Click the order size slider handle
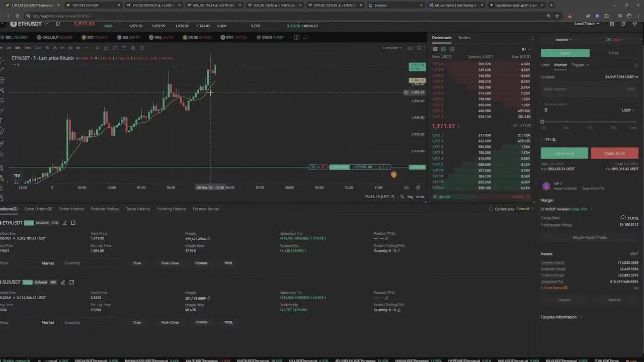Viewport: 644px width, 362px height. (x=542, y=122)
